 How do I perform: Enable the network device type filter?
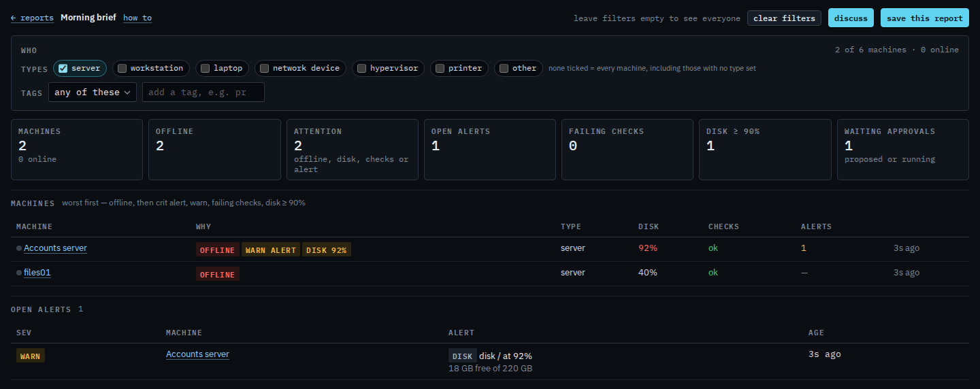click(265, 68)
